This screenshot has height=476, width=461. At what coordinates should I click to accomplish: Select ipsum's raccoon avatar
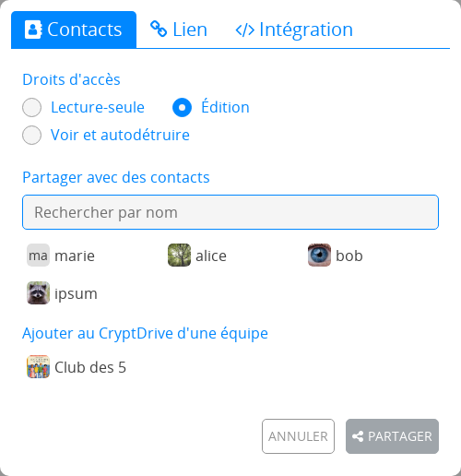pyautogui.click(x=38, y=293)
